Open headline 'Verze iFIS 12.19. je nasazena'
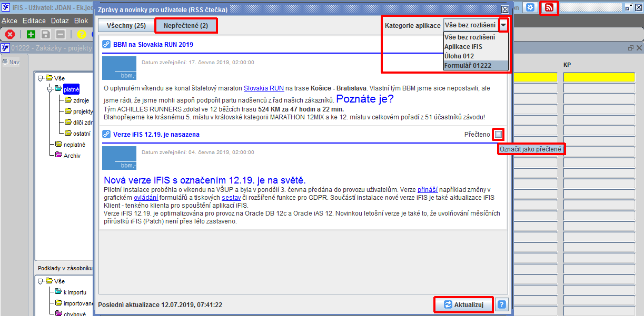644x316 pixels. pyautogui.click(x=156, y=135)
